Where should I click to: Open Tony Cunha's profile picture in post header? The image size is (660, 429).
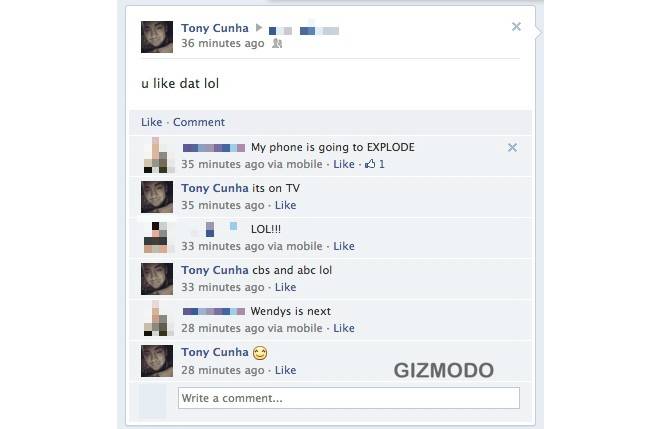click(157, 37)
